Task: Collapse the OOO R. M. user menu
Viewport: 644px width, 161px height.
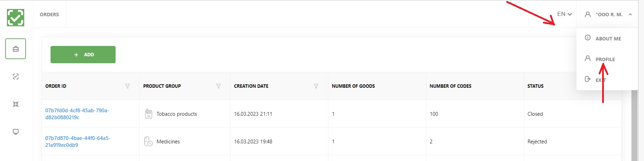Action: 608,15
